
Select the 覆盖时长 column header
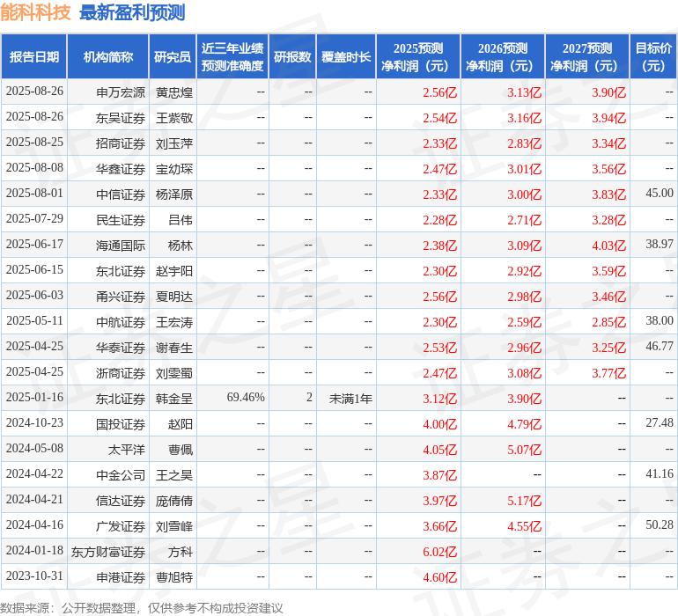point(346,57)
